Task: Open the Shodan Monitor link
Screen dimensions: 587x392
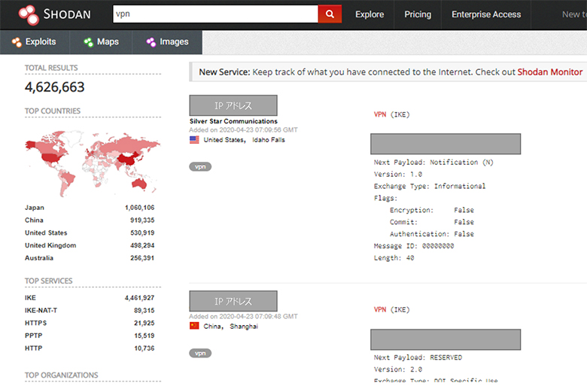Action: [550, 72]
